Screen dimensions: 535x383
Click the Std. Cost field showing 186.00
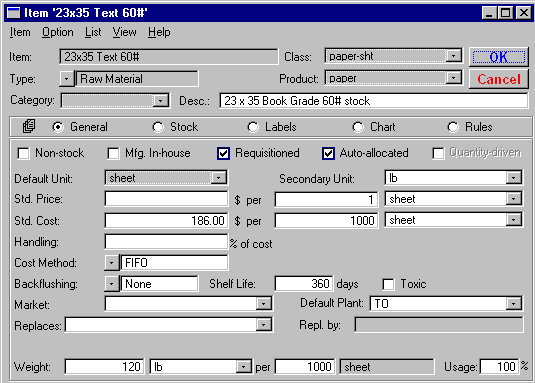[x=166, y=220]
